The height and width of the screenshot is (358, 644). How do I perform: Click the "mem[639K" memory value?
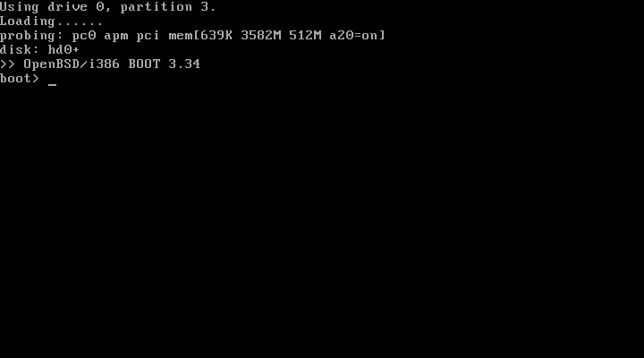[x=200, y=35]
